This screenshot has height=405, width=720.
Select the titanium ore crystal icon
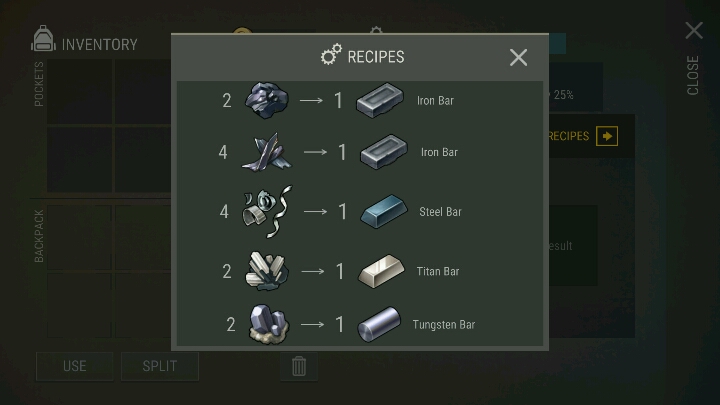point(267,271)
